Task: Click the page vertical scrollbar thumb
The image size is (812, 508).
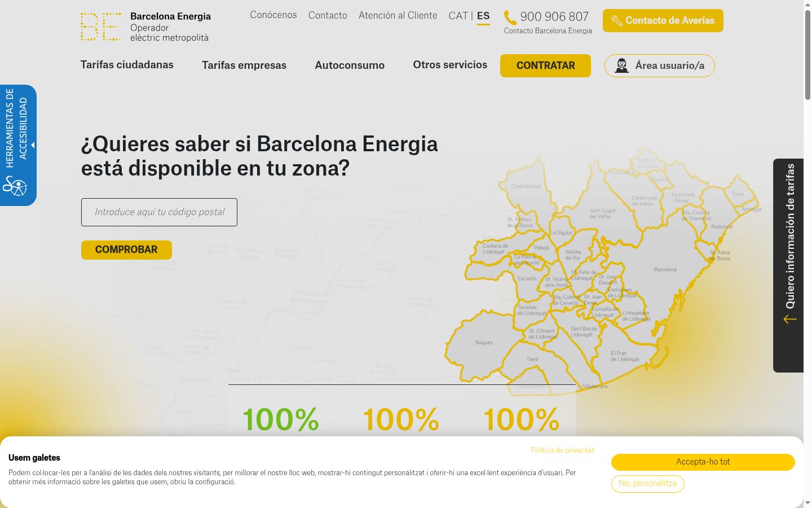Action: (x=807, y=55)
